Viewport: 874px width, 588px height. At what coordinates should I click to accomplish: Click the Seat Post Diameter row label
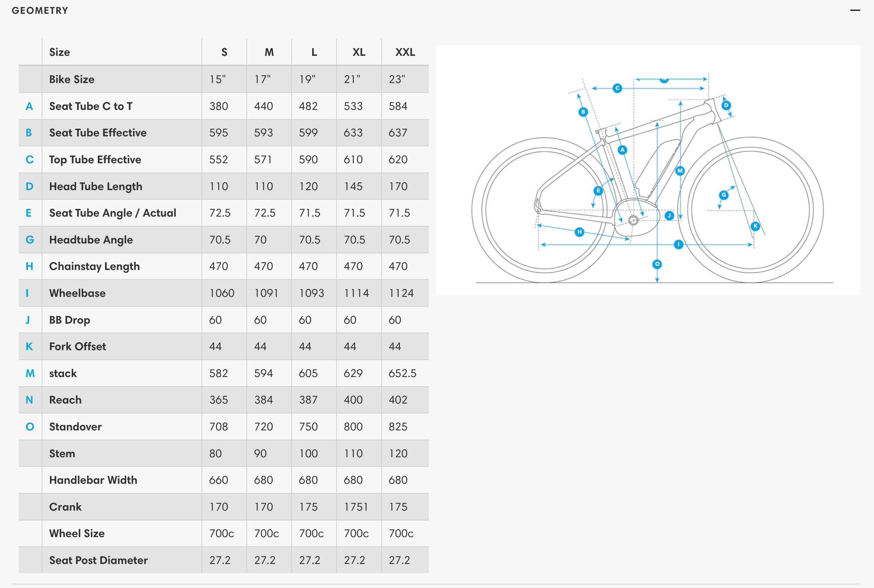pos(98,560)
